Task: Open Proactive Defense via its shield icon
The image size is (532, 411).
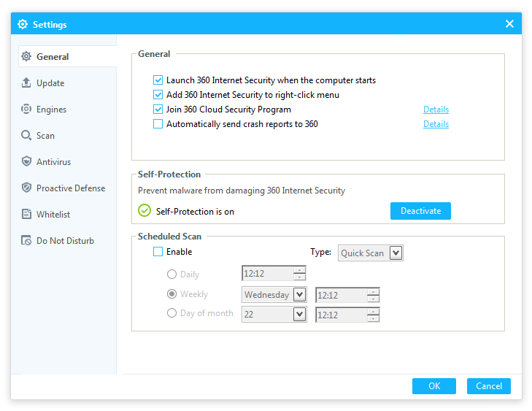Action: pyautogui.click(x=26, y=188)
